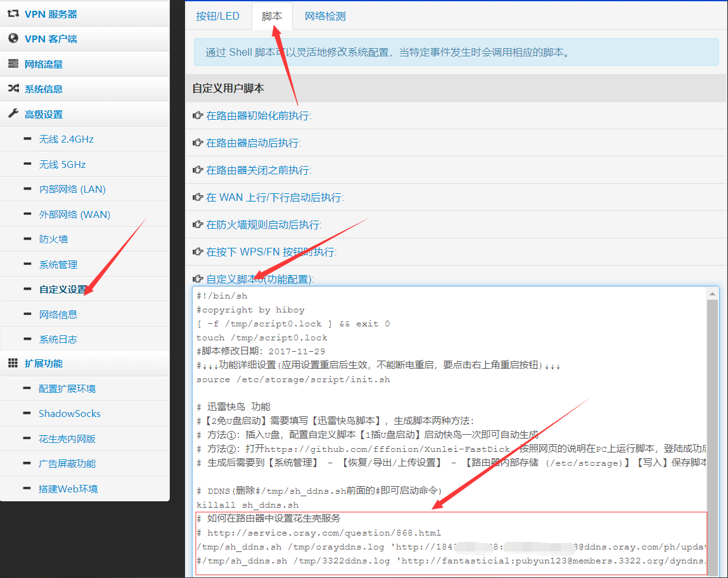Click the grid icon beside 扩展功能
Image resolution: width=728 pixels, height=578 pixels.
pos(13,363)
